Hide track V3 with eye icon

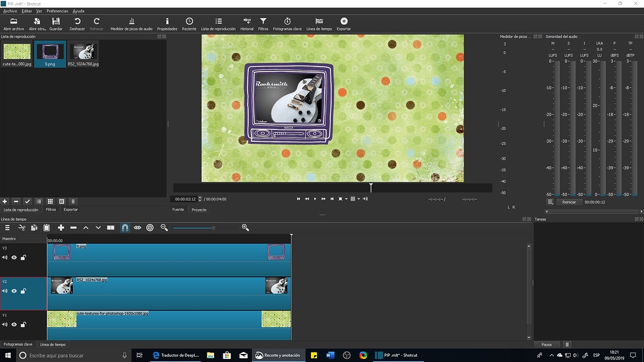point(14,258)
